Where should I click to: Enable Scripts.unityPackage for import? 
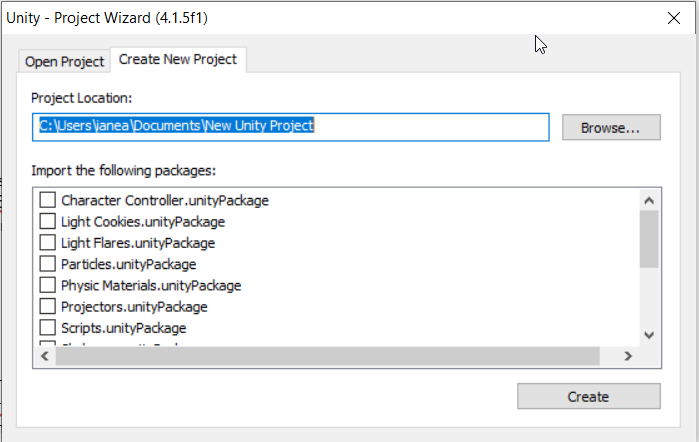click(x=48, y=328)
